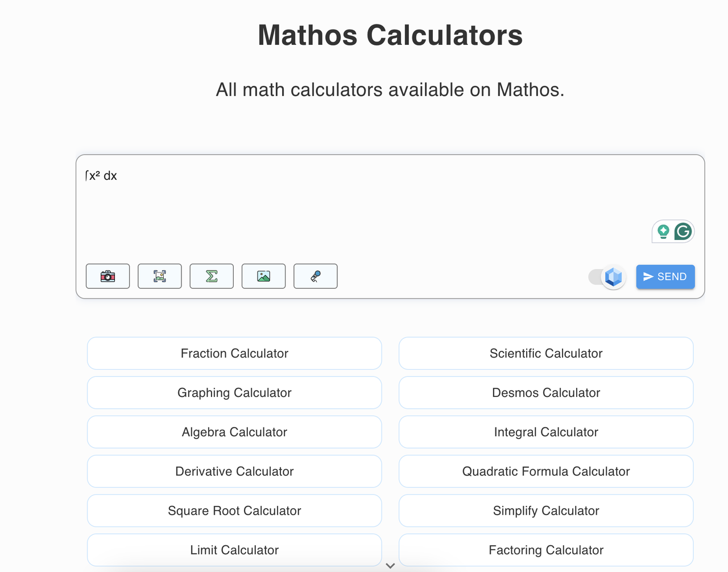Click the Grammarly G icon
The width and height of the screenshot is (728, 572).
click(x=683, y=231)
